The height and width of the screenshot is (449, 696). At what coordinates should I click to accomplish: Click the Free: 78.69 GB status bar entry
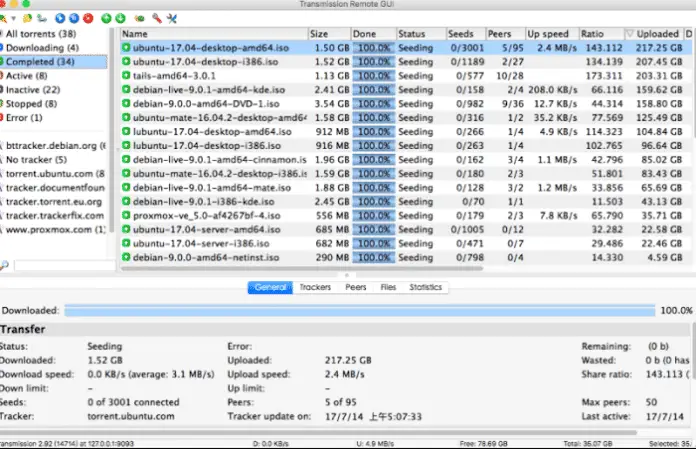483,443
